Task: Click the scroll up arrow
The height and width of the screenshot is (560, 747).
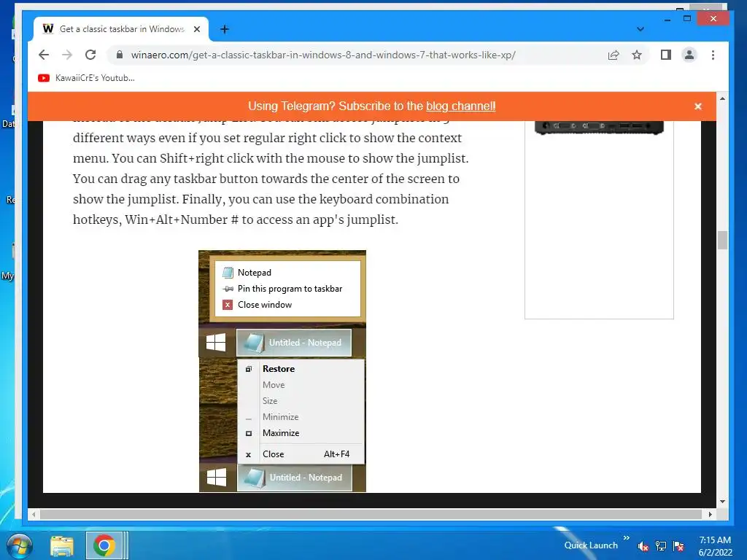Action: [722, 98]
